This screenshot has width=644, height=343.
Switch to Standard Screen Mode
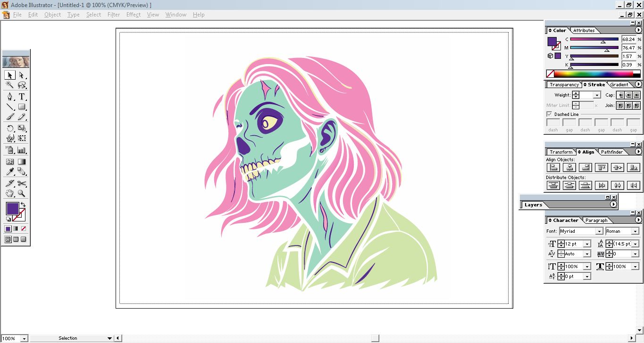tap(8, 239)
